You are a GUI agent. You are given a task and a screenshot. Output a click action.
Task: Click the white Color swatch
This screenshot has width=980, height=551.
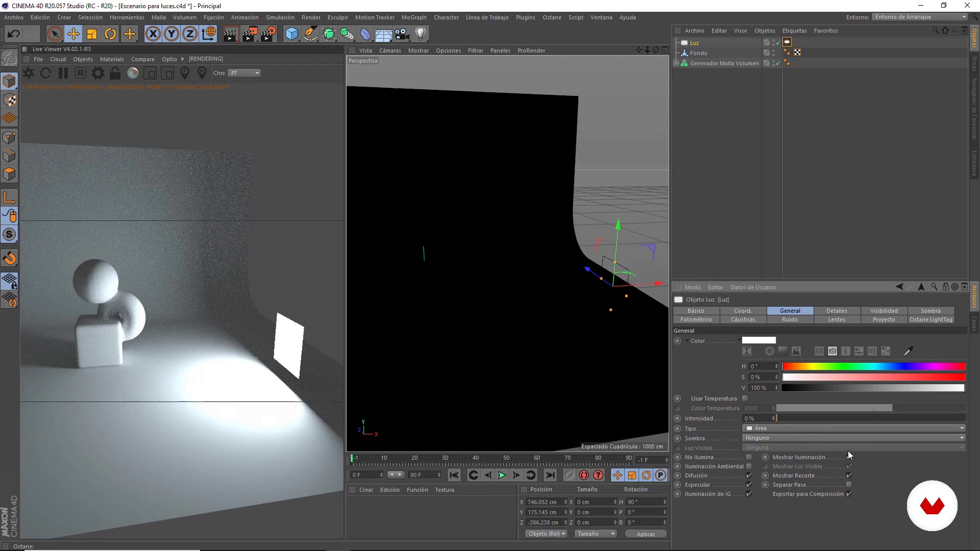pyautogui.click(x=758, y=340)
